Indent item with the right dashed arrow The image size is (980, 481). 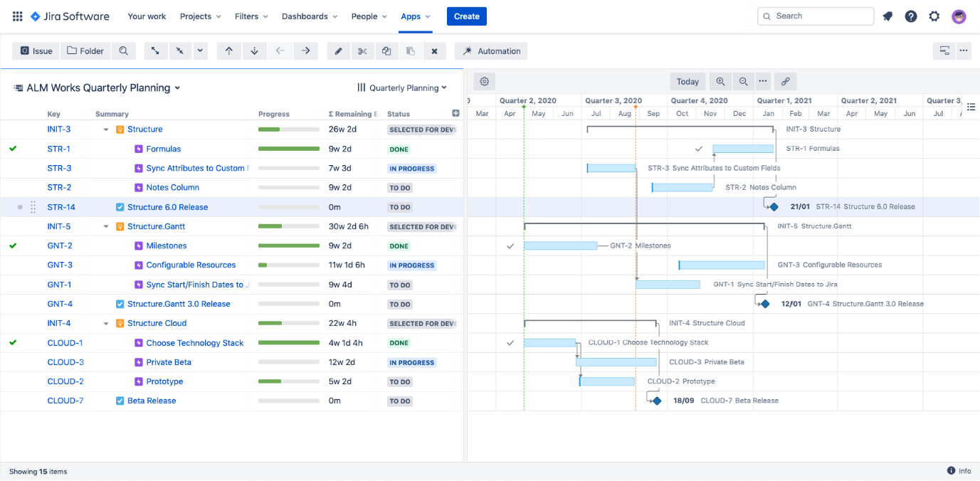click(306, 51)
